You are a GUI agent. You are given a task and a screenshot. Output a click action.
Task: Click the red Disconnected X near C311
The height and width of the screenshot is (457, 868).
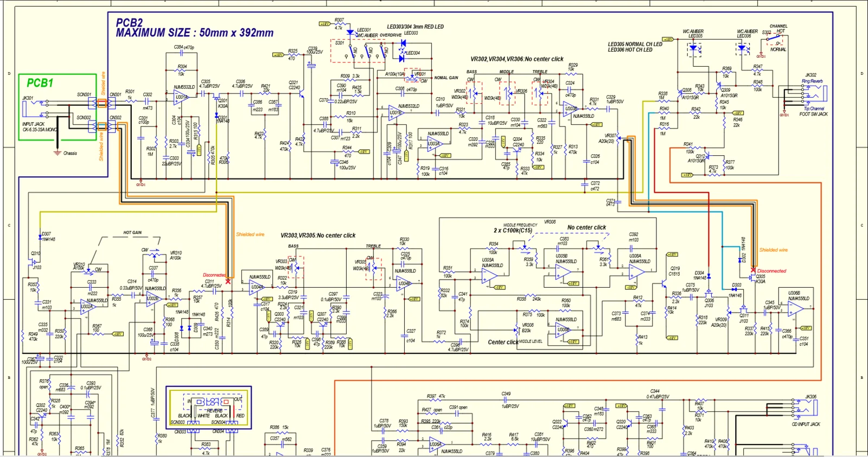click(228, 281)
